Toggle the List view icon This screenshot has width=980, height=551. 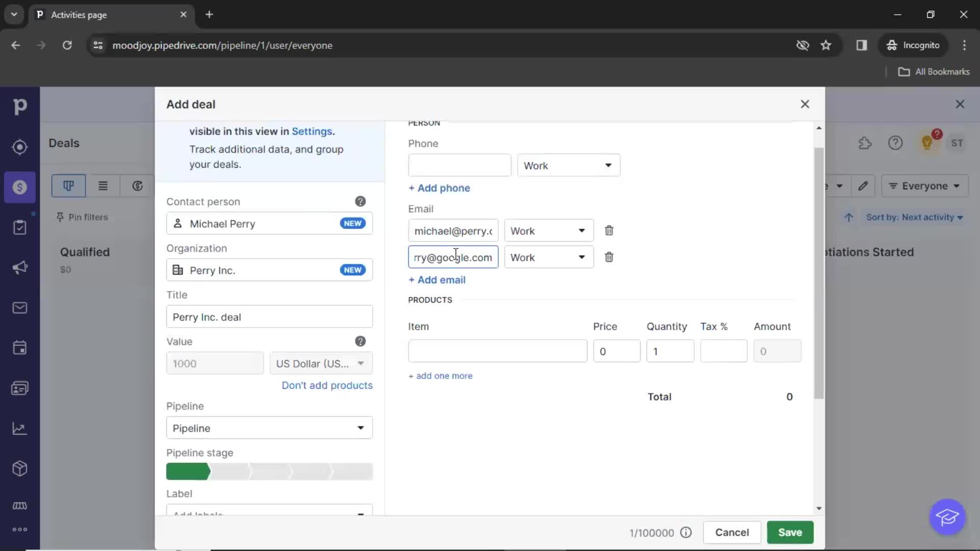tap(103, 185)
